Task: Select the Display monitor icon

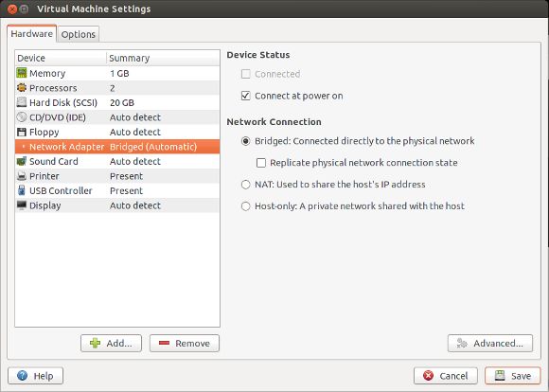Action: [x=22, y=205]
